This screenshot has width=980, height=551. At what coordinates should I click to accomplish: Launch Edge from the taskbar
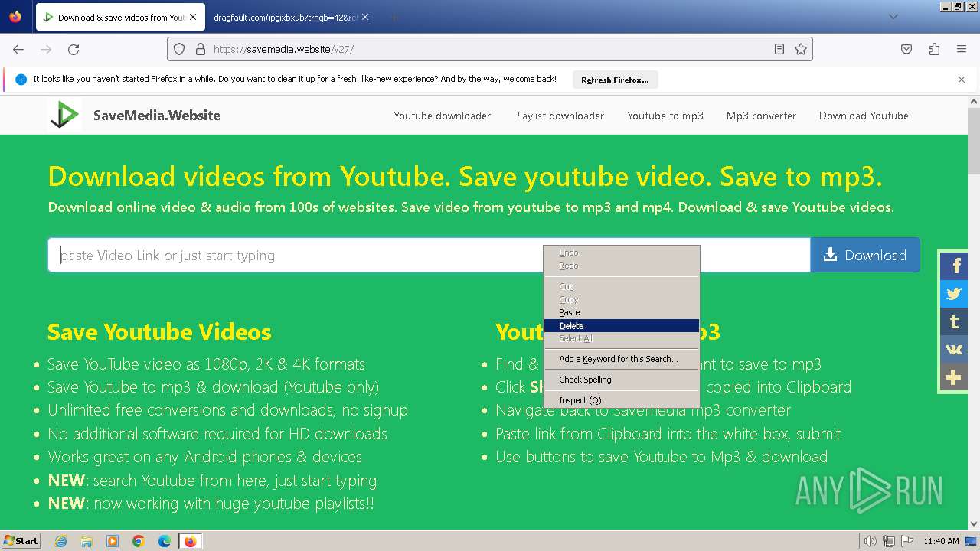pyautogui.click(x=164, y=541)
